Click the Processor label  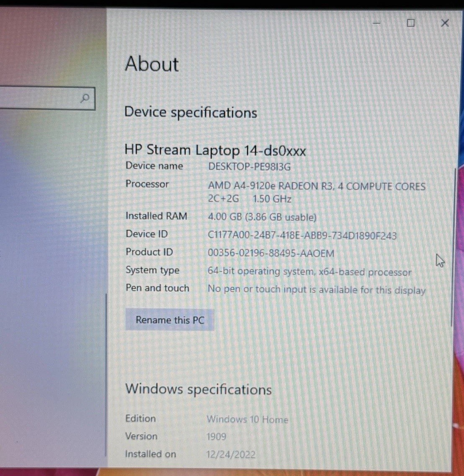147,184
